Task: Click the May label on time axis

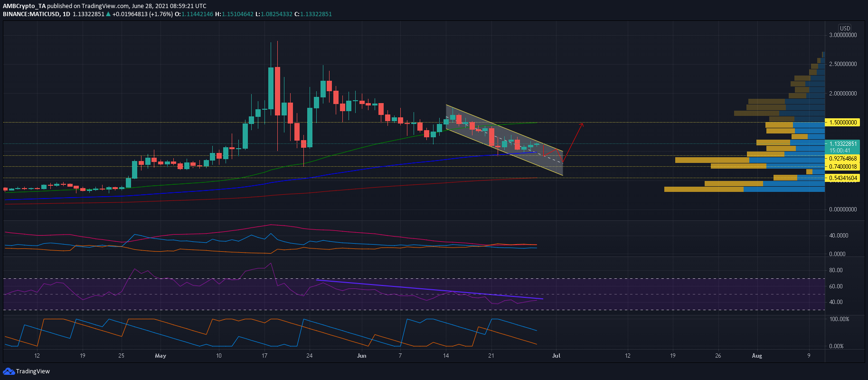Action: tap(160, 356)
